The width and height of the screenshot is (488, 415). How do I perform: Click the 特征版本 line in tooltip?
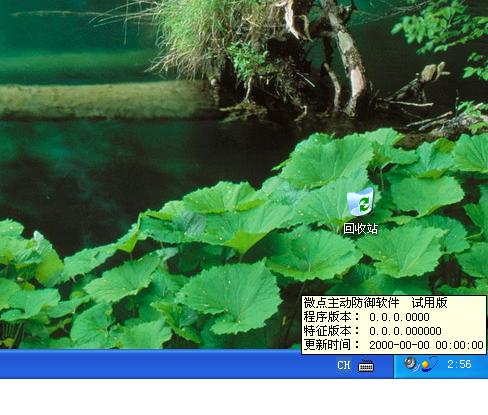click(372, 331)
